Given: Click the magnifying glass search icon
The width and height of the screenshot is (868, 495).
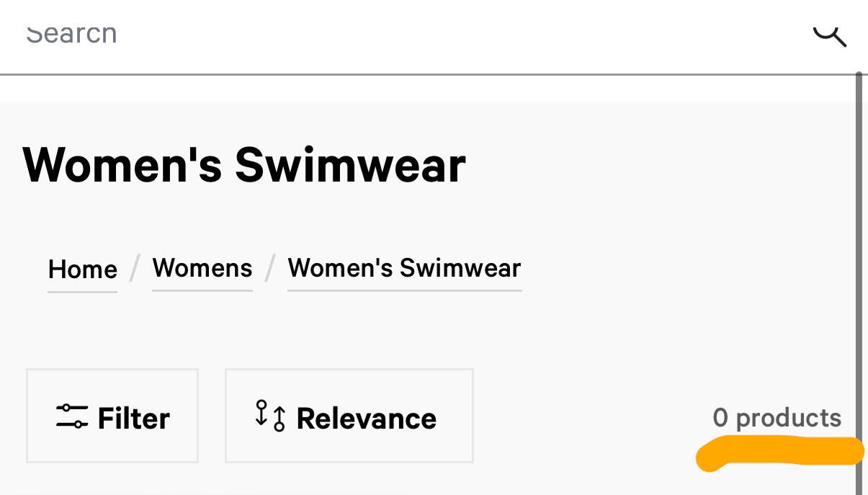Looking at the screenshot, I should click(830, 35).
